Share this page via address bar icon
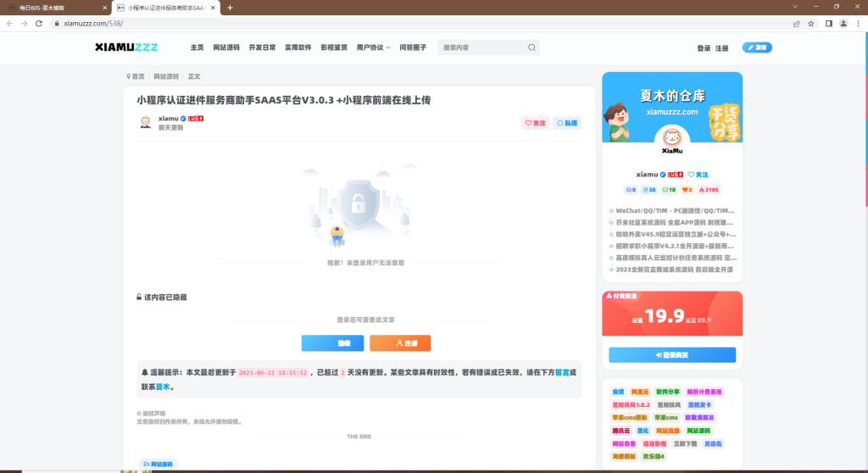Image resolution: width=868 pixels, height=473 pixels. tap(796, 23)
